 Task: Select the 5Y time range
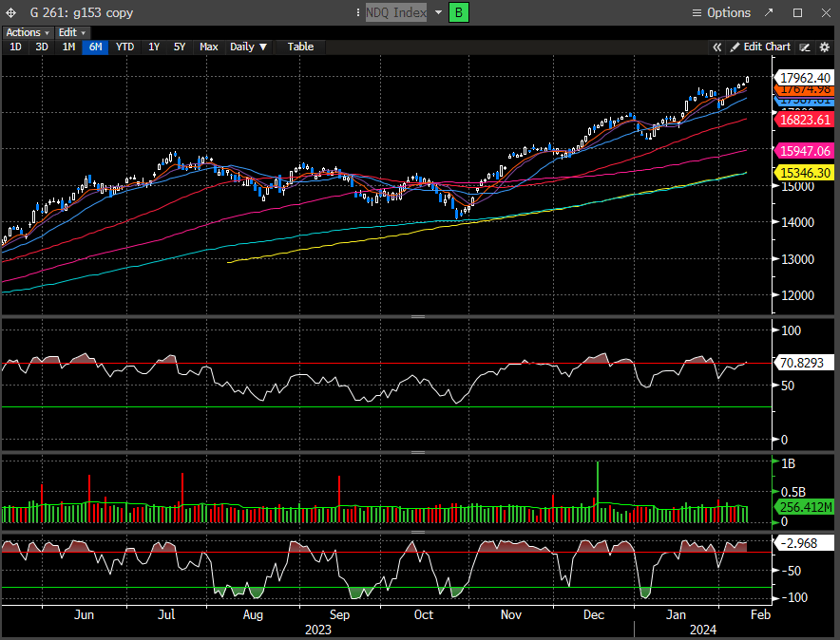coord(180,47)
